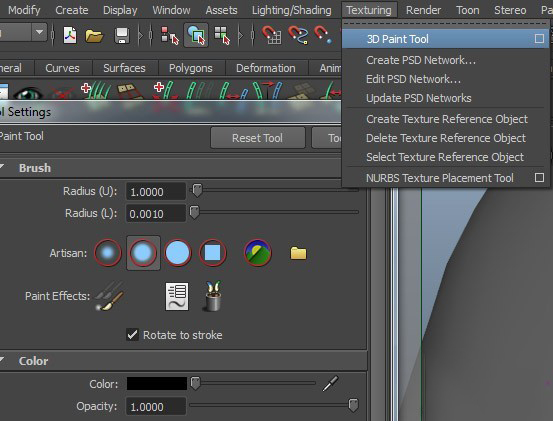This screenshot has height=421, width=553.
Task: Uncheck the Rotate to stroke checkbox
Action: point(133,335)
